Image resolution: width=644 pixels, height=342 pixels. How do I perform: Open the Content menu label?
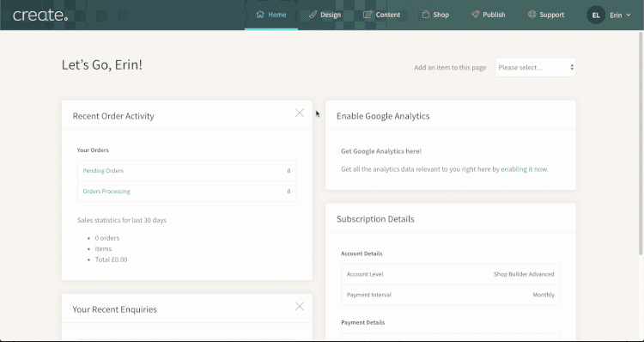click(388, 15)
